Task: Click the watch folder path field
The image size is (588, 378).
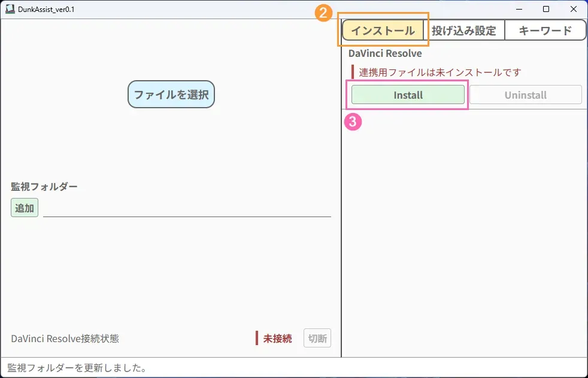Action: coord(187,208)
